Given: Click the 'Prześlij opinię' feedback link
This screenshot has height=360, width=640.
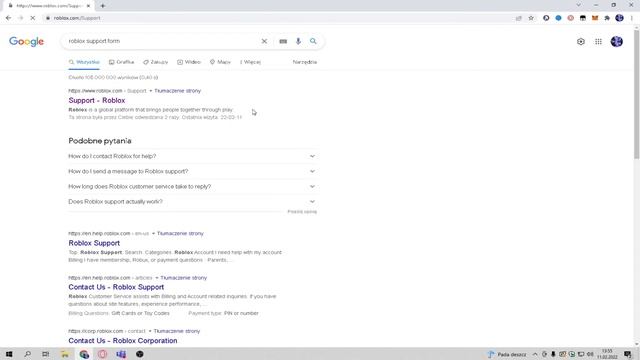Looking at the screenshot, I should click(302, 212).
